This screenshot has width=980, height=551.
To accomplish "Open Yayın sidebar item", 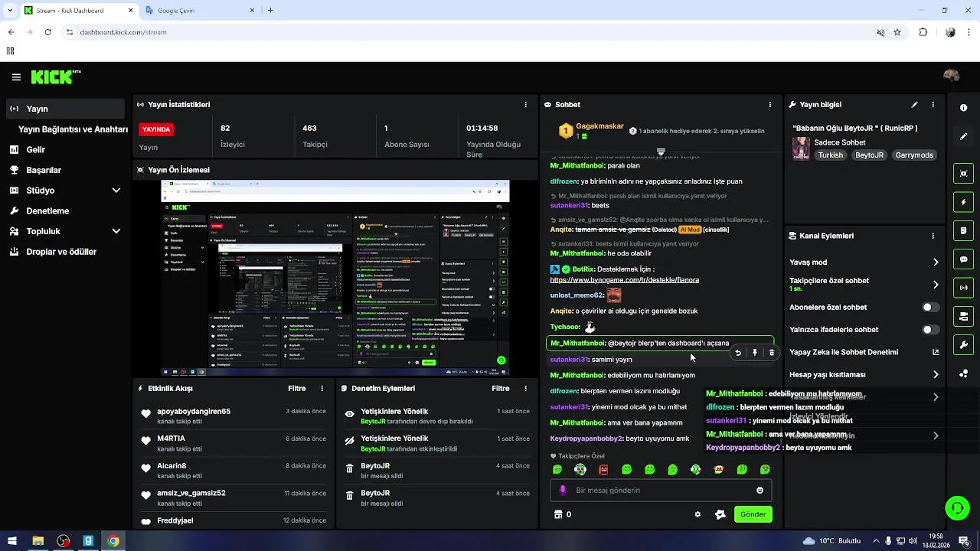I will 66,109.
